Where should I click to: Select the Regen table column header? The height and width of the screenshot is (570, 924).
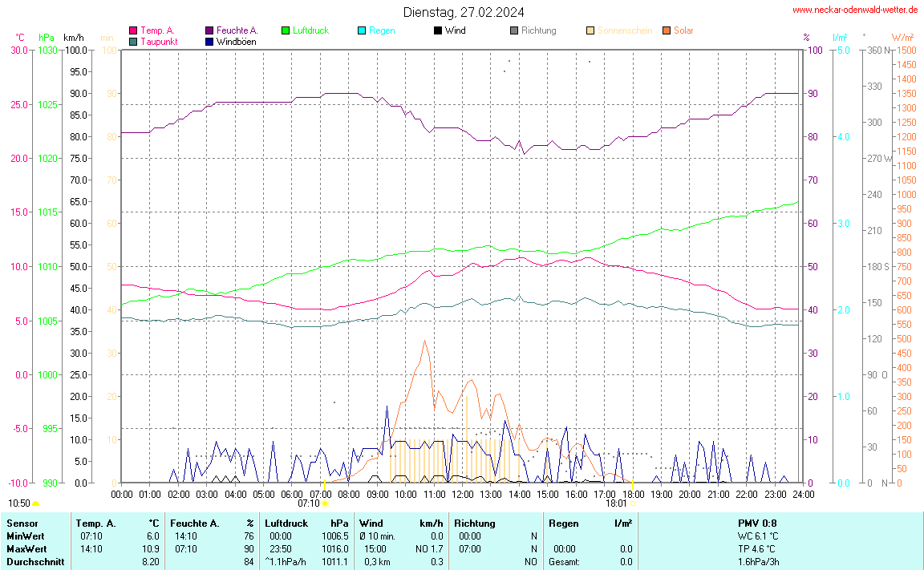pos(563,523)
